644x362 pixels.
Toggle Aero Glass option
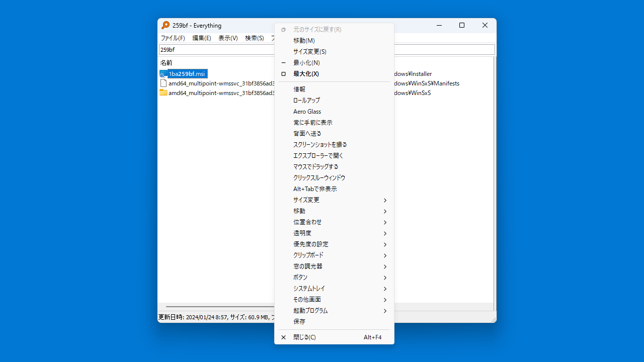tap(334, 112)
